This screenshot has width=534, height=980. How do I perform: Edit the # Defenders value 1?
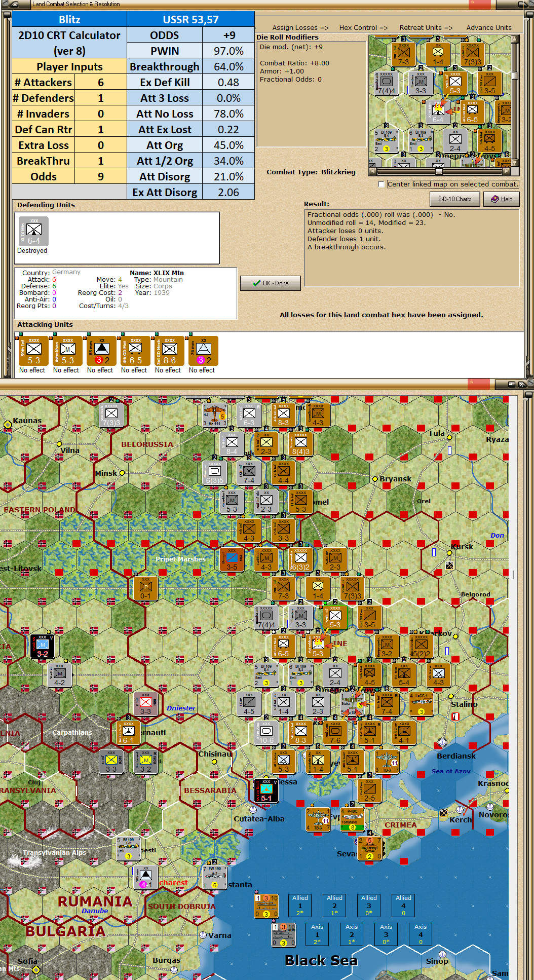click(101, 98)
